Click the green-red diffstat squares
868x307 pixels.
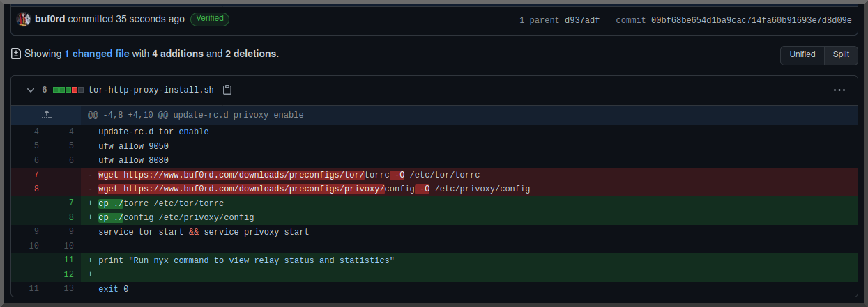pos(68,90)
